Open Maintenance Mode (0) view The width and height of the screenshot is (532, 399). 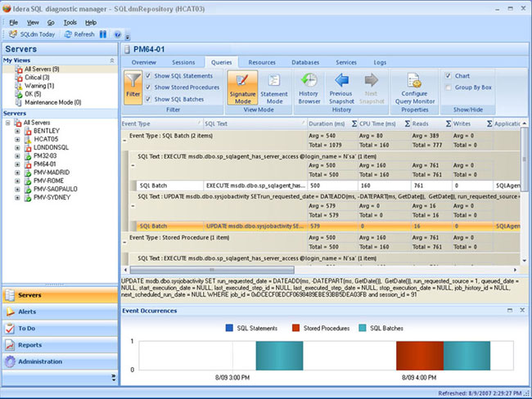click(53, 102)
